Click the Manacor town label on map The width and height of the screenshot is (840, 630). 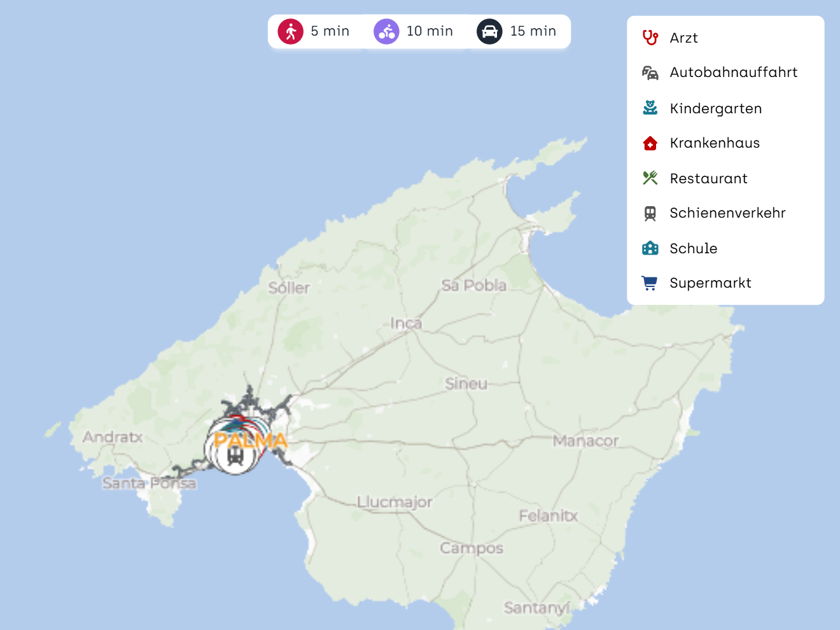(585, 441)
